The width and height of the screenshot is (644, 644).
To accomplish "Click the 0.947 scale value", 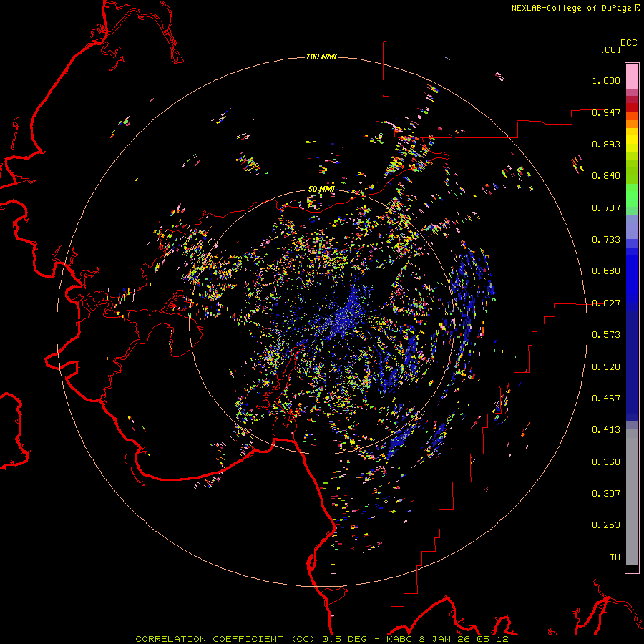I will click(x=606, y=112).
